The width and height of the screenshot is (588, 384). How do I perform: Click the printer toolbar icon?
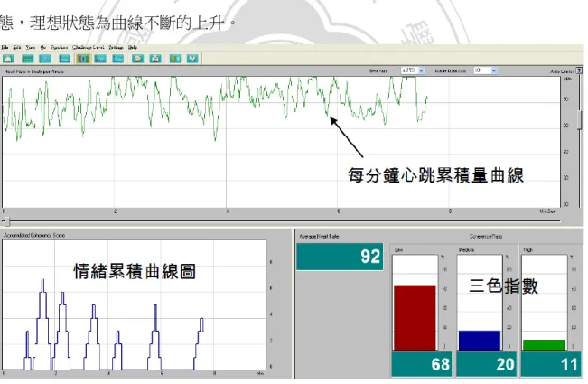coord(155,59)
